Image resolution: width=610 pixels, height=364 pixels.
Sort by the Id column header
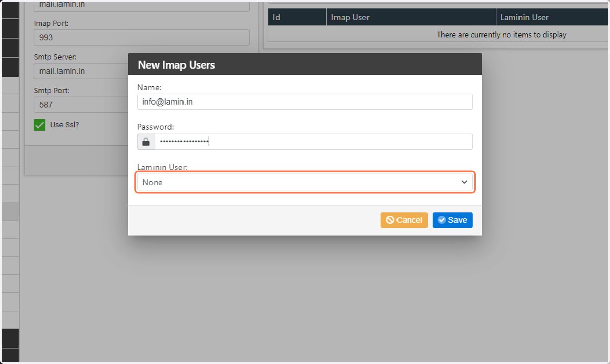pos(297,17)
